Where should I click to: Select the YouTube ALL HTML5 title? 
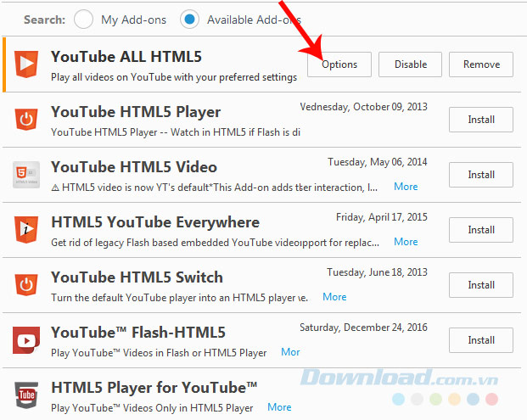tap(126, 57)
